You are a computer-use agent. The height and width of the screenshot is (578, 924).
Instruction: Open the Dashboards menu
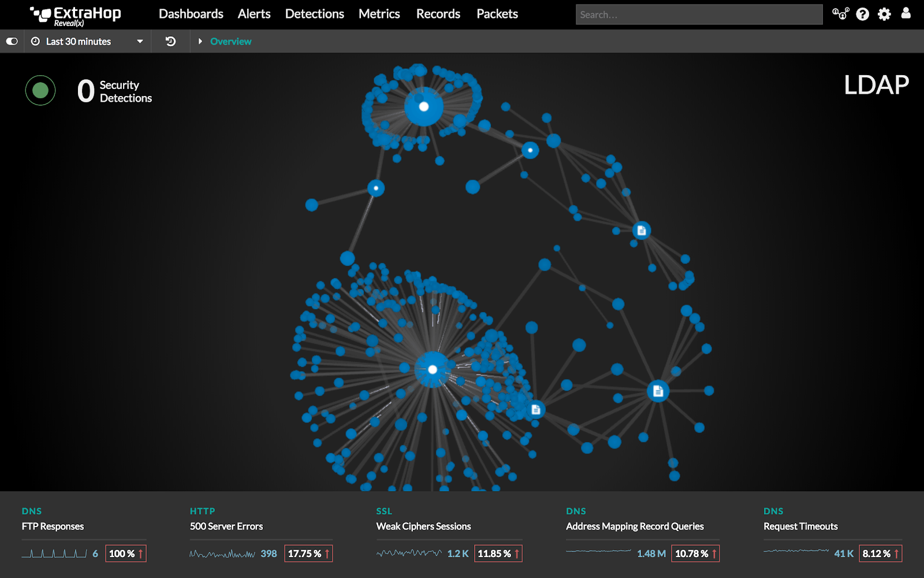[191, 14]
